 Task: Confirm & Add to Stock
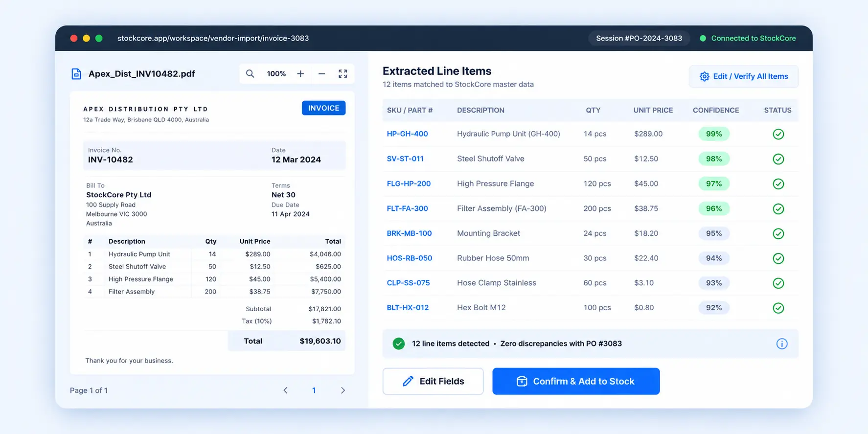[x=576, y=381]
